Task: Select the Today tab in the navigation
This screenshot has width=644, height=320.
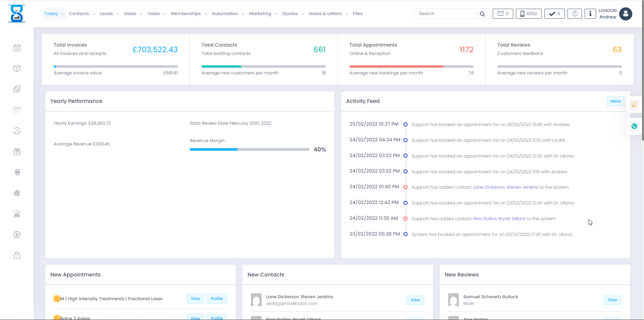Action: tap(51, 14)
